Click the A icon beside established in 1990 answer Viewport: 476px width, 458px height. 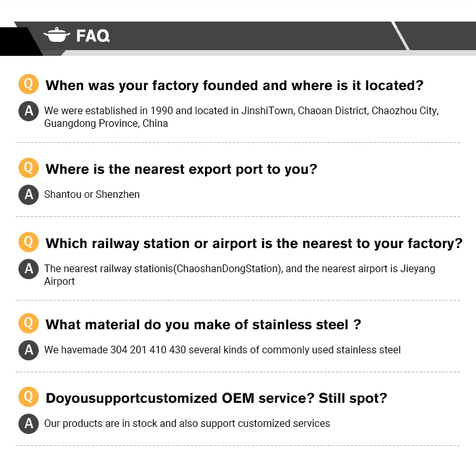(28, 112)
